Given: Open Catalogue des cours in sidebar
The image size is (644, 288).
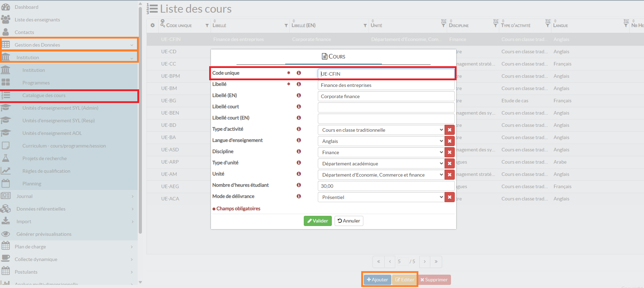Looking at the screenshot, I should click(x=44, y=95).
